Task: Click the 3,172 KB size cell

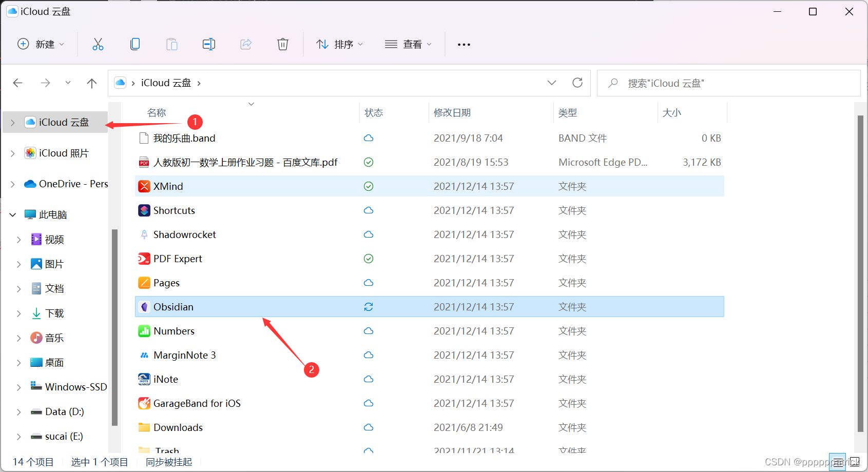Action: [702, 162]
